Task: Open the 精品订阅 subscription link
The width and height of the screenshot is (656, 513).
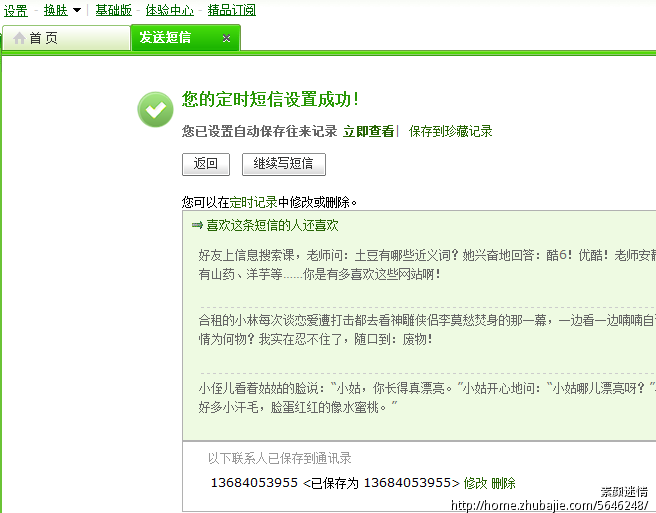Action: (232, 10)
